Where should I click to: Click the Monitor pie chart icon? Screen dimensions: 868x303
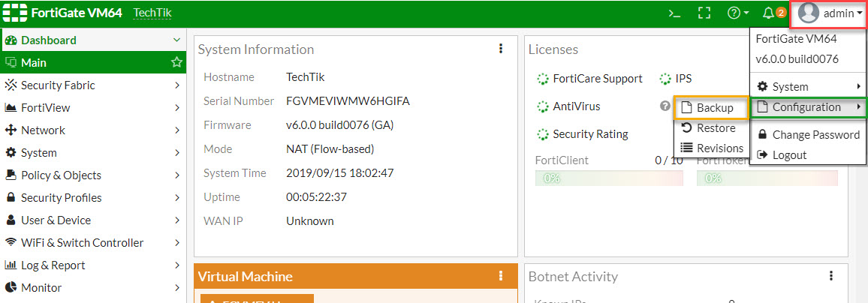[10, 287]
